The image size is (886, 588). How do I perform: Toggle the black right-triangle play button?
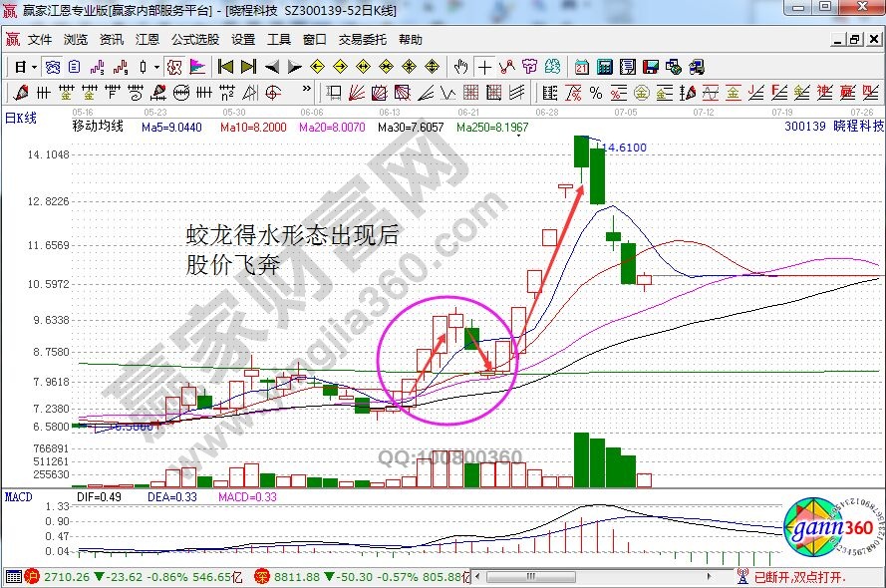(294, 67)
